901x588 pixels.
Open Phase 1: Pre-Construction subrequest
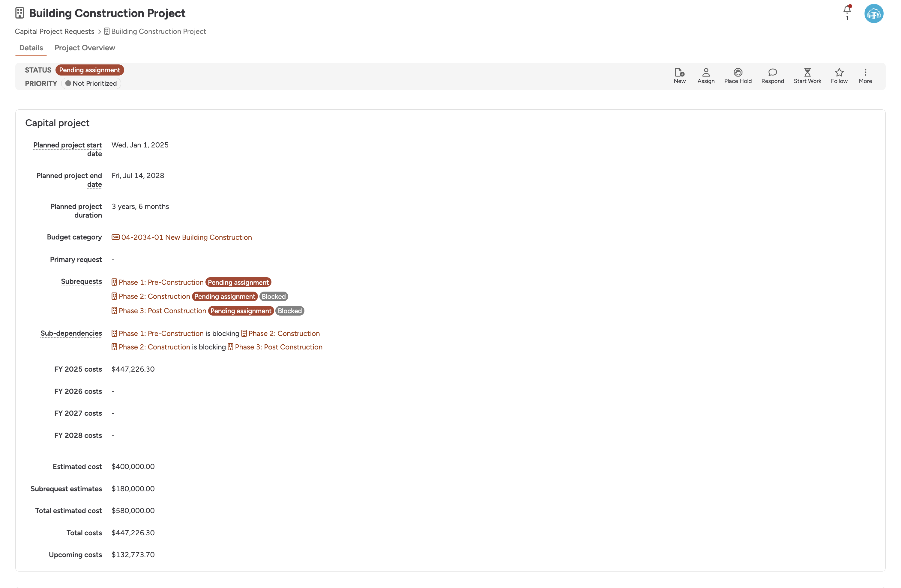point(161,282)
